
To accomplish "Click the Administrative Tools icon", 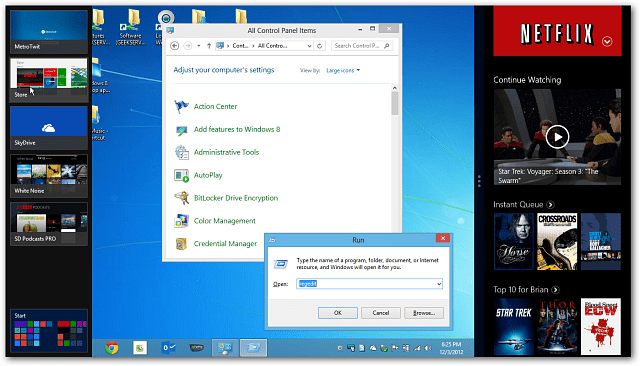I will pyautogui.click(x=181, y=153).
